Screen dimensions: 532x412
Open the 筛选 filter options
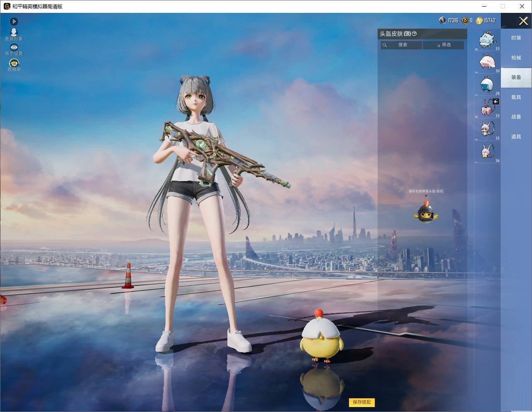[443, 45]
